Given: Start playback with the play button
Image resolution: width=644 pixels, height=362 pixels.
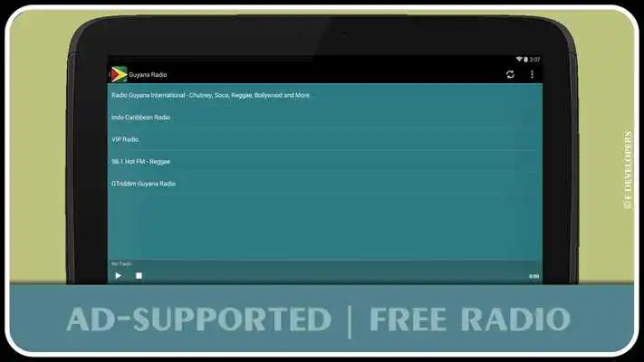Looking at the screenshot, I should (x=119, y=276).
